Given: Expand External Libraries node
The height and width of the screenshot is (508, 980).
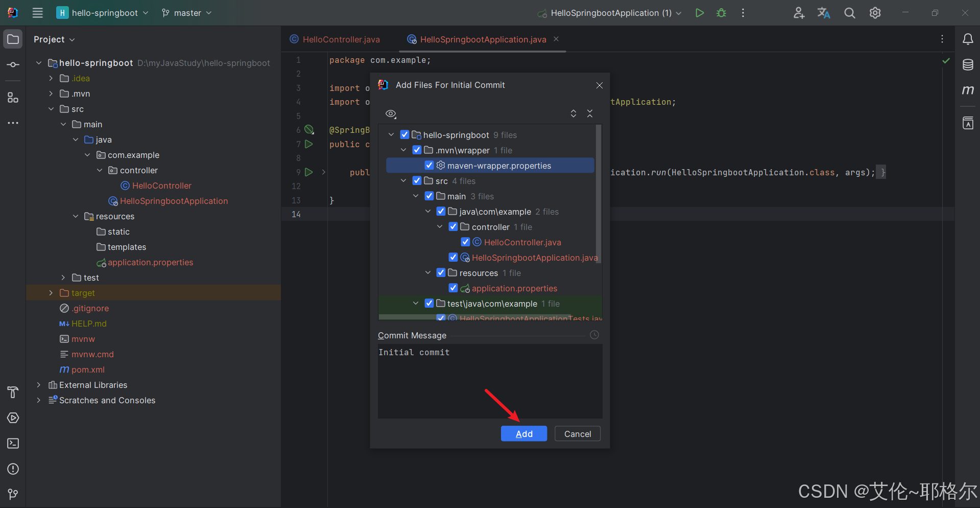Looking at the screenshot, I should point(39,385).
